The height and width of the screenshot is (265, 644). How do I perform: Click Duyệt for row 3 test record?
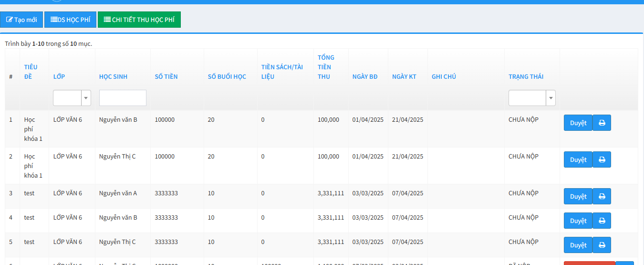click(578, 196)
